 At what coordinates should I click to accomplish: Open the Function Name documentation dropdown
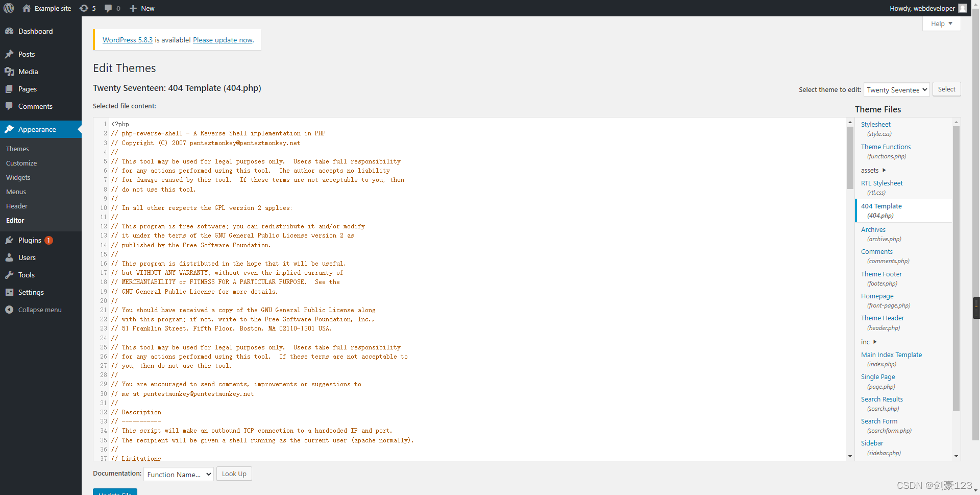tap(179, 474)
